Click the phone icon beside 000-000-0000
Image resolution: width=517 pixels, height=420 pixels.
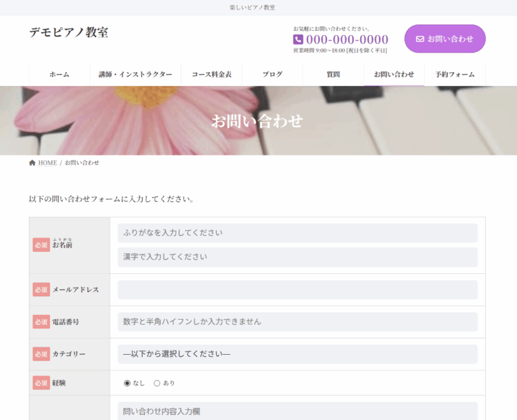(x=298, y=40)
